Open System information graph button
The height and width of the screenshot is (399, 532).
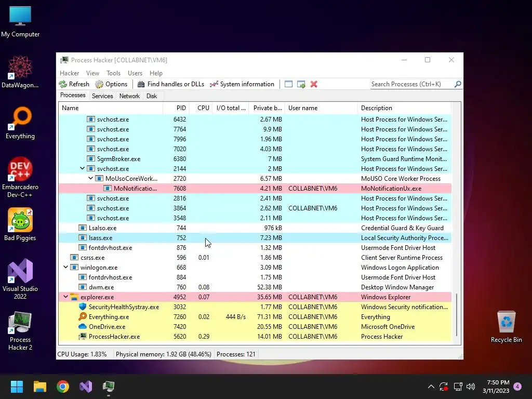pos(242,84)
